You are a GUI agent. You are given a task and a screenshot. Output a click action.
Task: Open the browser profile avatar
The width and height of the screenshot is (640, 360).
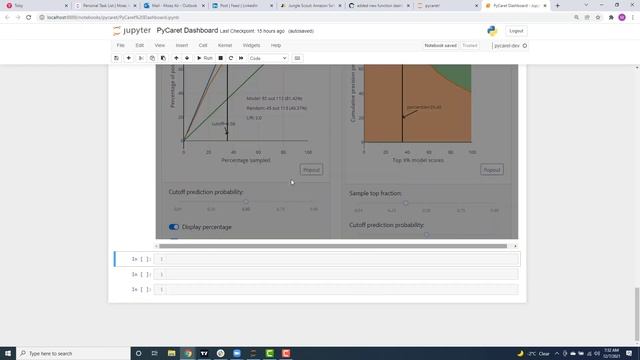[x=622, y=18]
